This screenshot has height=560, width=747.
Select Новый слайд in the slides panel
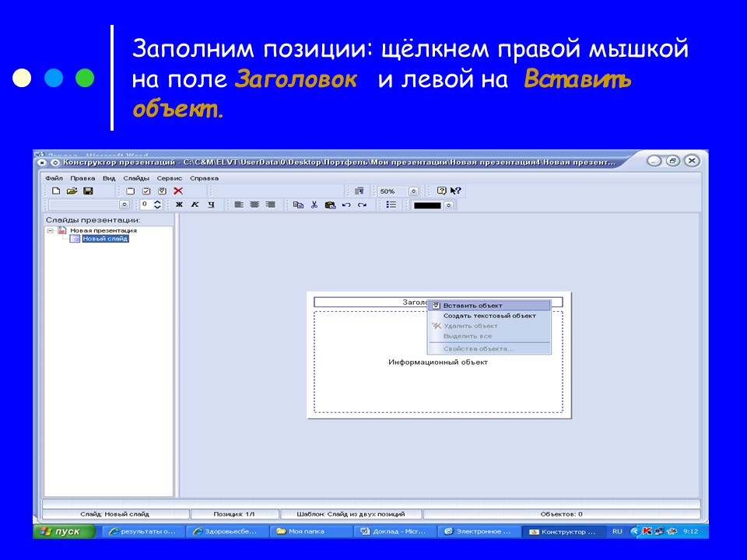(105, 239)
